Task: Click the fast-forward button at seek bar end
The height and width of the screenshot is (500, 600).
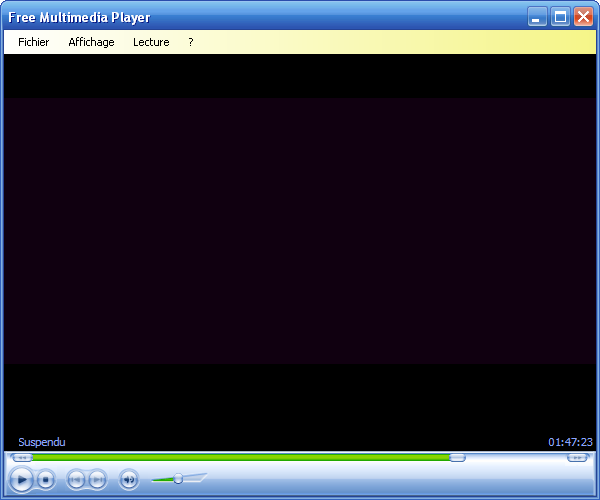Action: (577, 458)
